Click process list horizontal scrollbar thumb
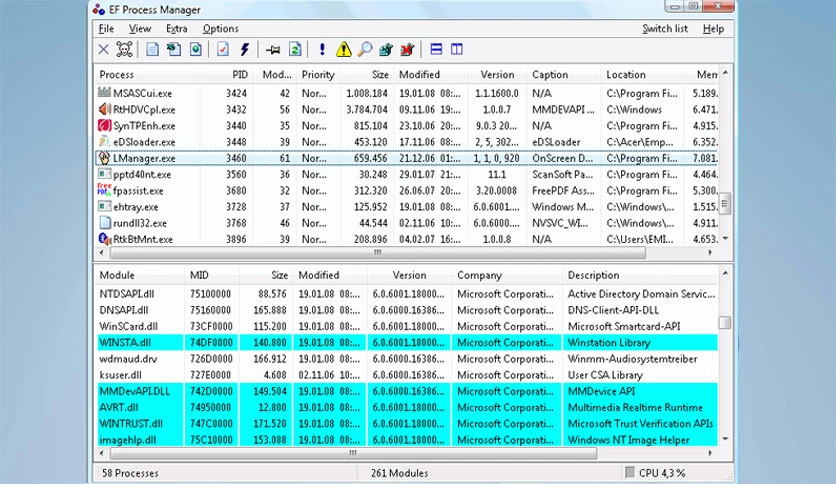 [377, 252]
